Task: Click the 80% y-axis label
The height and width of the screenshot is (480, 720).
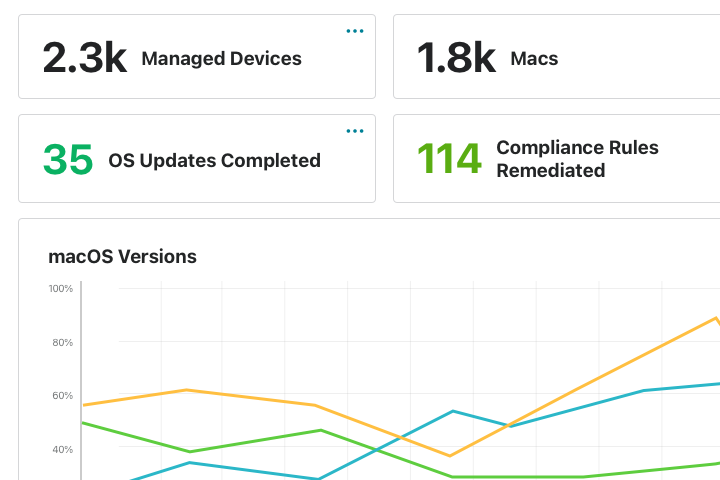Action: pyautogui.click(x=60, y=343)
